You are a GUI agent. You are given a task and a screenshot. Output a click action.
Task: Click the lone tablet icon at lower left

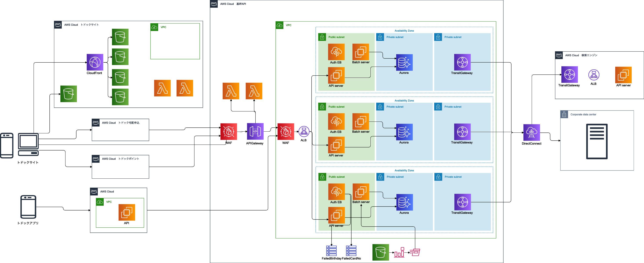tap(28, 207)
